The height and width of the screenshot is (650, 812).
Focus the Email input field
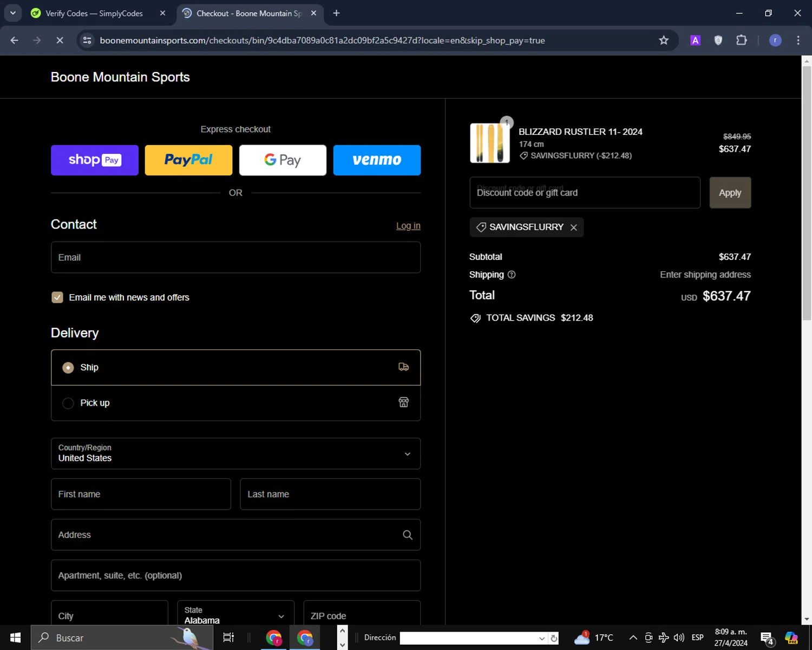tap(235, 257)
